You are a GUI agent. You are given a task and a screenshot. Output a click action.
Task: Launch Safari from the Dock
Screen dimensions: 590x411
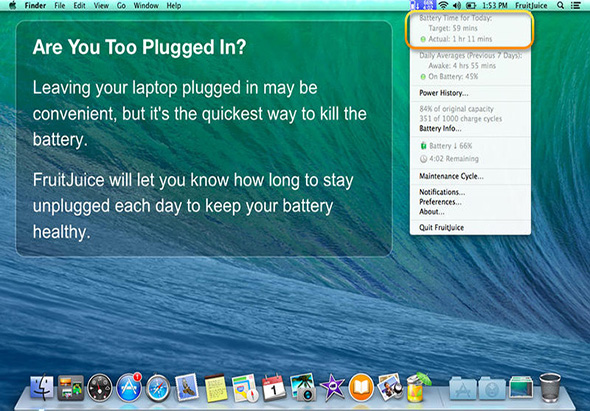[158, 388]
